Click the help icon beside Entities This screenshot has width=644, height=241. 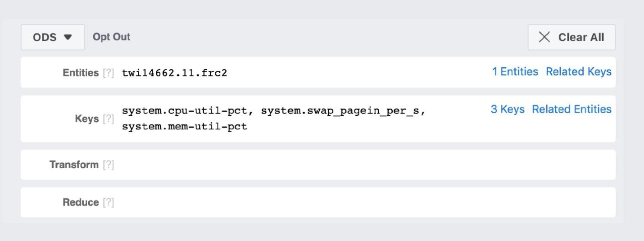click(108, 73)
